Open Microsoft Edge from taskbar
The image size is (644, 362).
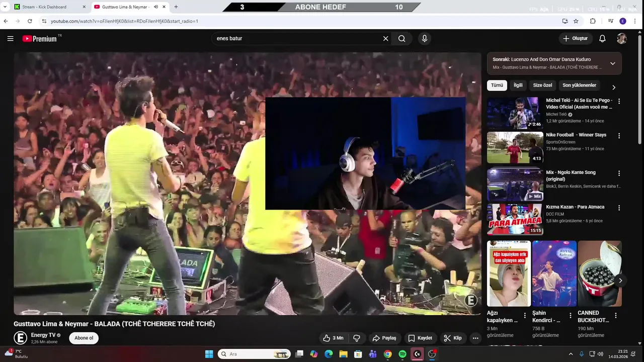329,354
